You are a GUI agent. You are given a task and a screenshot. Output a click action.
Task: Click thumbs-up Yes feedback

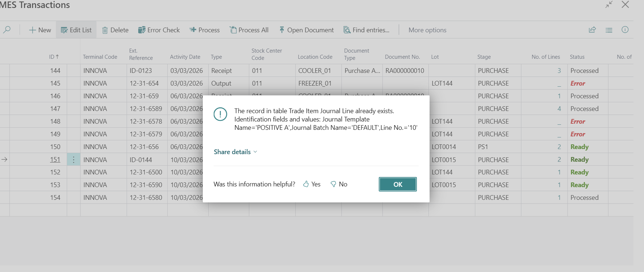[312, 184]
